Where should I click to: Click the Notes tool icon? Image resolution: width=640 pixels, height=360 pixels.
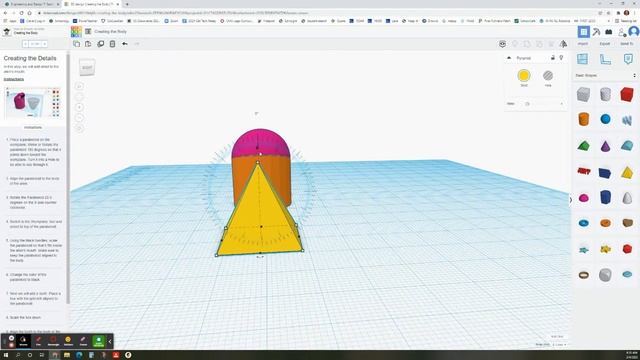[x=628, y=59]
